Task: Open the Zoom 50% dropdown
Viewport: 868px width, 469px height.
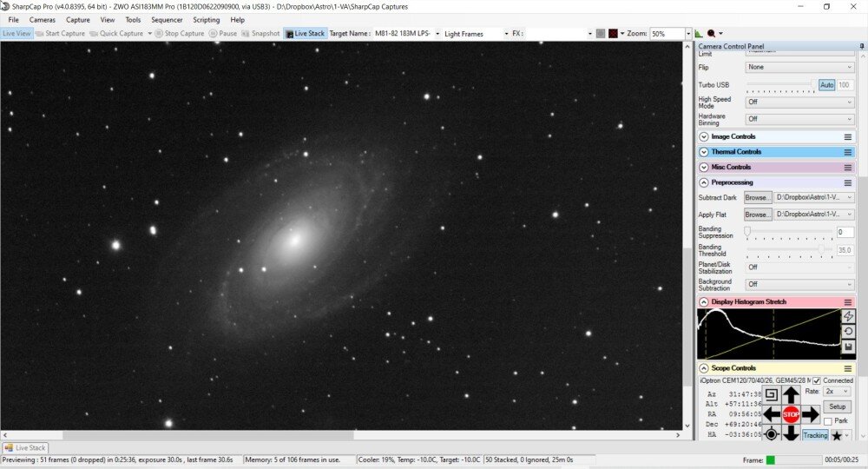Action: click(688, 34)
